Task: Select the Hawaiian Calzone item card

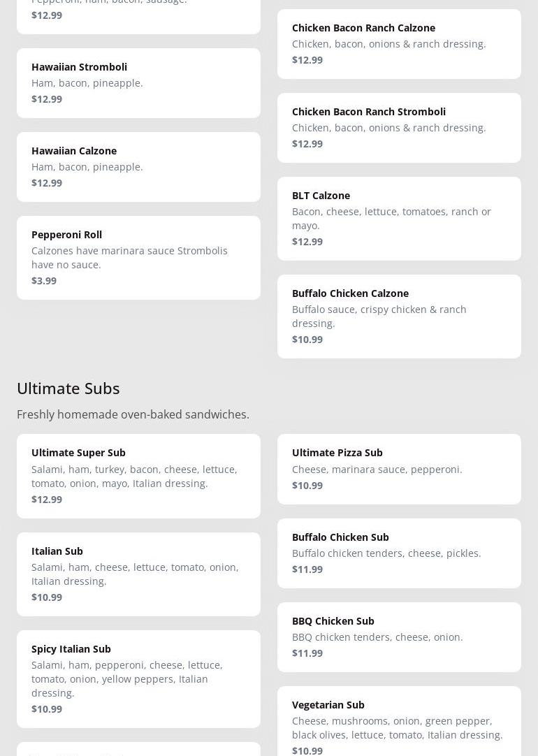Action: [x=138, y=167]
